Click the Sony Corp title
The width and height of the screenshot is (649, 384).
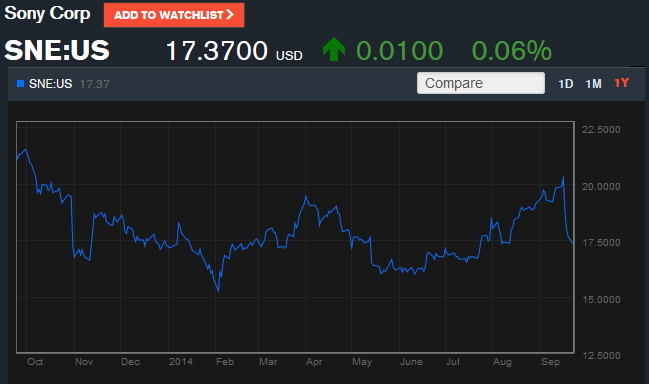47,14
